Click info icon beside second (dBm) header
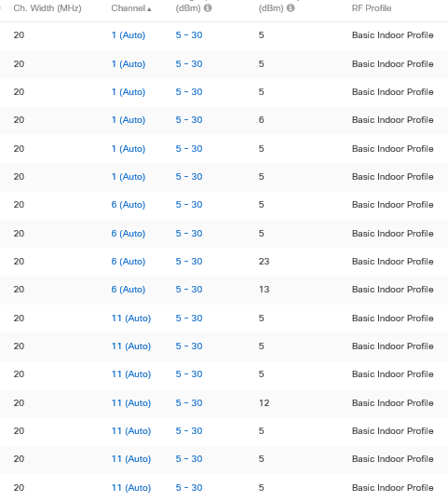 [291, 7]
